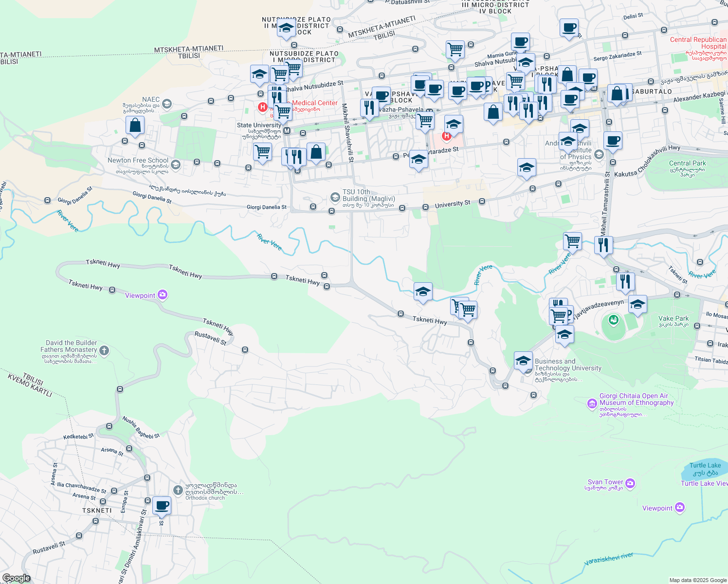Open Central Republican Hospital label
The height and width of the screenshot is (584, 728).
point(698,43)
